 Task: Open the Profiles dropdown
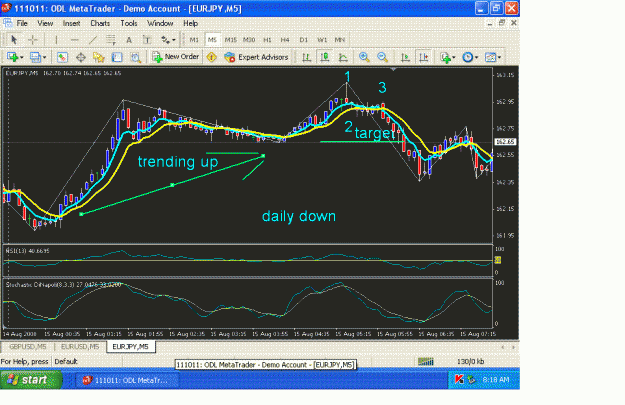pyautogui.click(x=38, y=57)
